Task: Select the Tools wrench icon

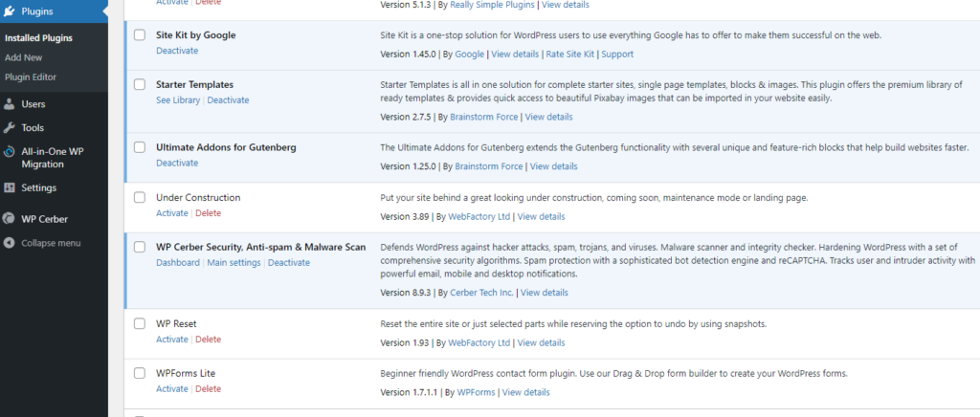Action: pyautogui.click(x=10, y=128)
